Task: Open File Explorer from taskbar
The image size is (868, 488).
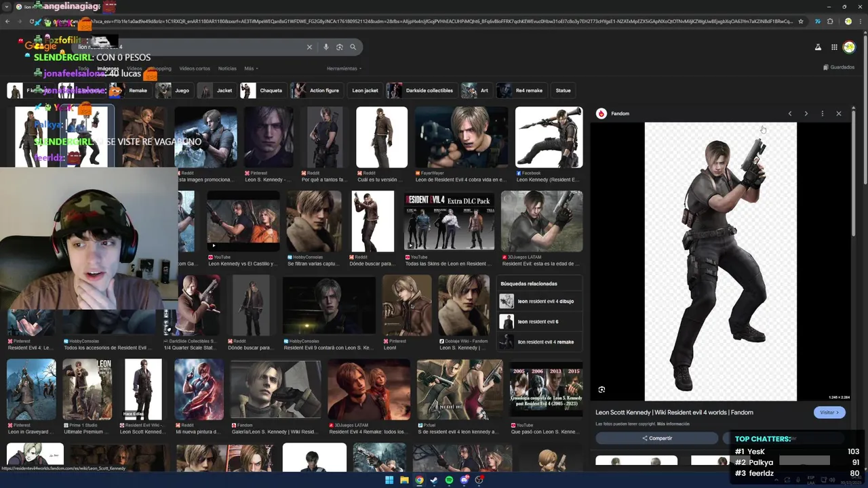Action: pyautogui.click(x=404, y=480)
